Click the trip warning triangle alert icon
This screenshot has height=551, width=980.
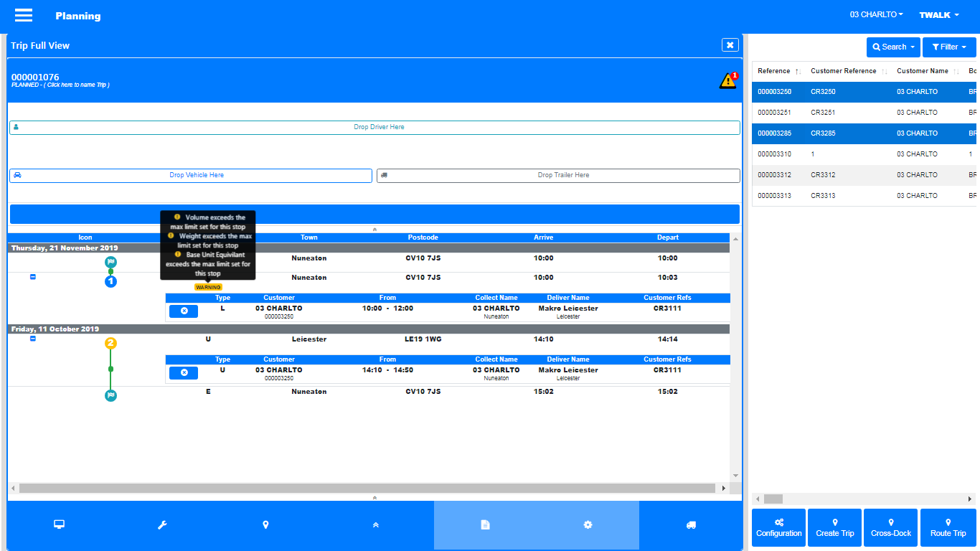coord(728,80)
